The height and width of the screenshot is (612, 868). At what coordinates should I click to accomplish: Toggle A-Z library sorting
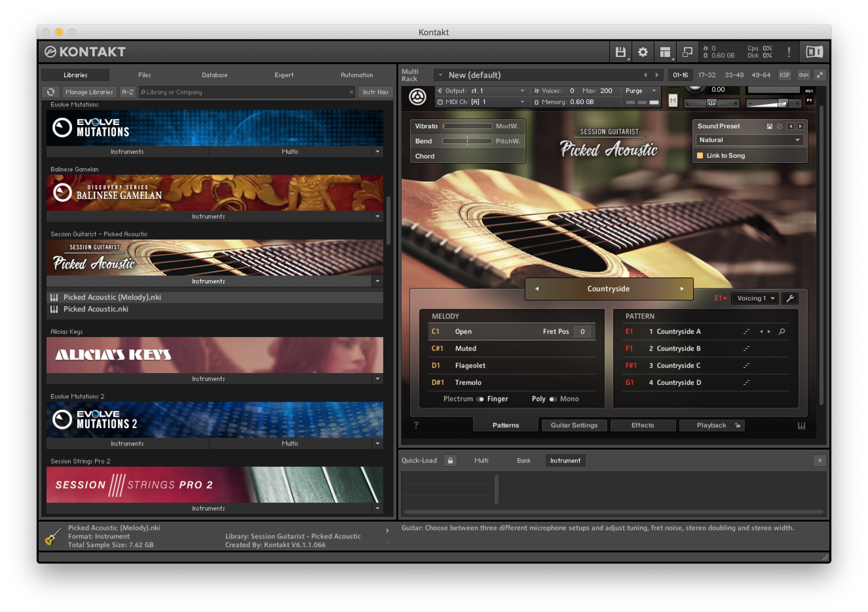point(127,92)
